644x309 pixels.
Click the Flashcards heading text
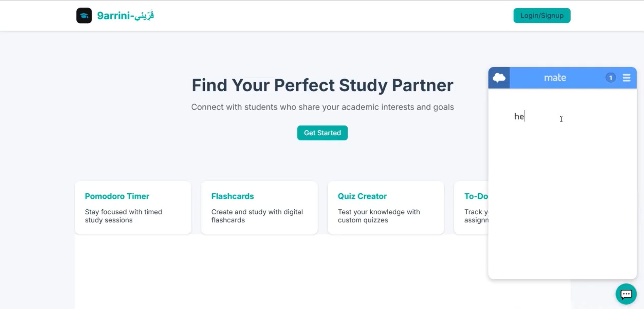tap(233, 196)
